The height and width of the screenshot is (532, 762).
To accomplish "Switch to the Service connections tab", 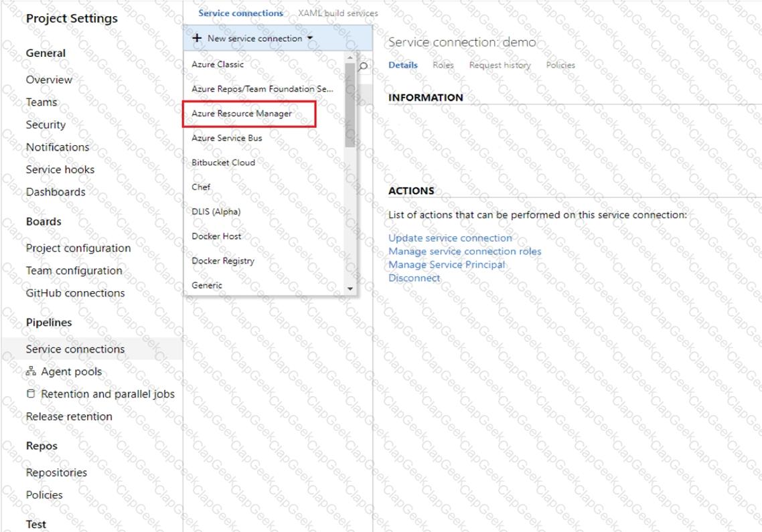I will 240,13.
